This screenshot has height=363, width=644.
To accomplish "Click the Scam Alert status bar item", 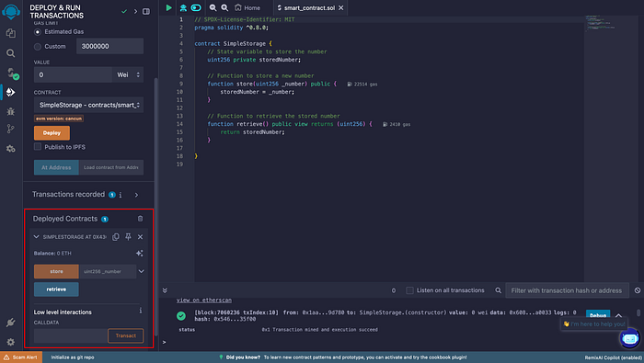I will (x=21, y=357).
